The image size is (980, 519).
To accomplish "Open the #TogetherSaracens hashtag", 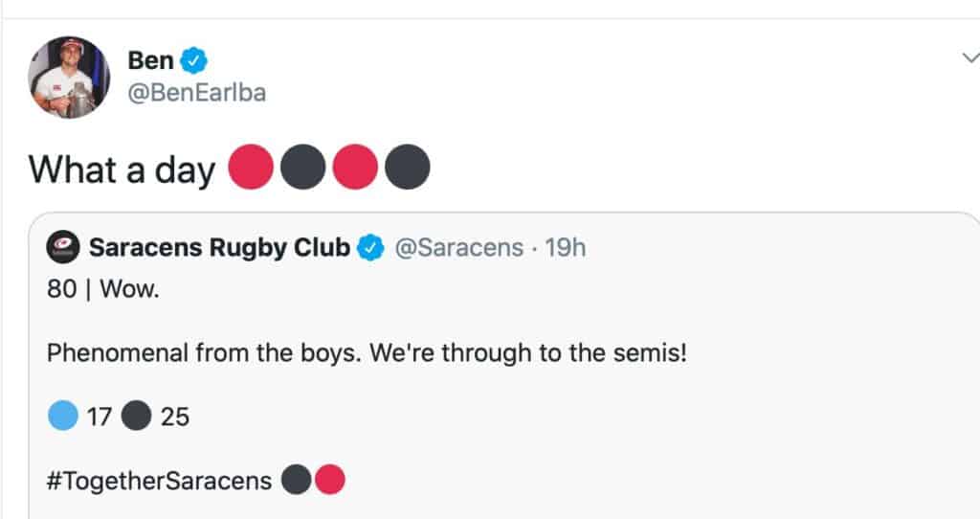I will click(x=160, y=481).
